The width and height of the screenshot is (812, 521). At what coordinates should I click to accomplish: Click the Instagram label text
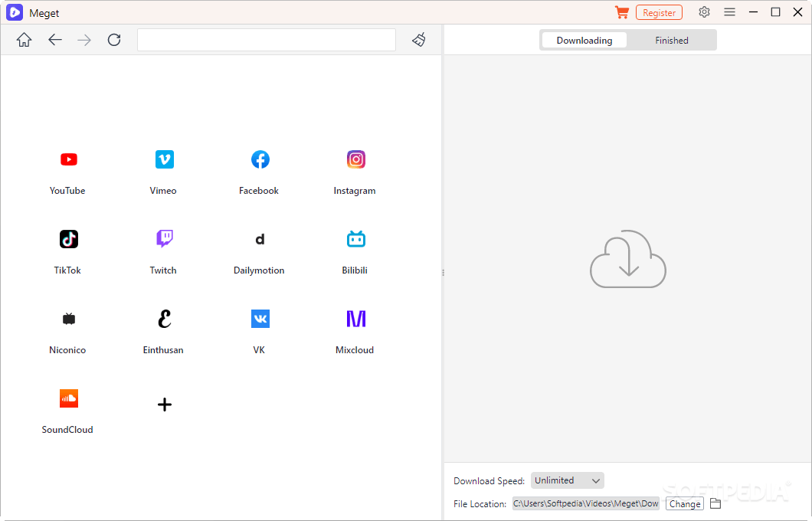(x=355, y=191)
